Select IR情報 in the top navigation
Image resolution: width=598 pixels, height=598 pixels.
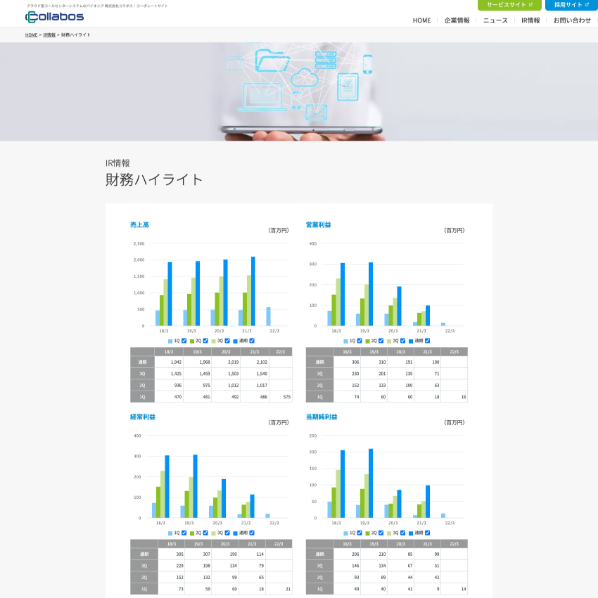pos(530,21)
